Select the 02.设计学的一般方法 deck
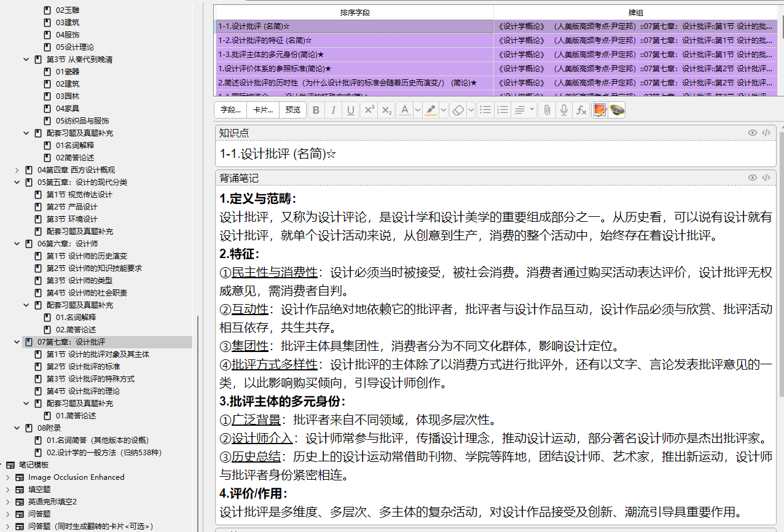Screen dimensions: 784x532 pos(104,453)
